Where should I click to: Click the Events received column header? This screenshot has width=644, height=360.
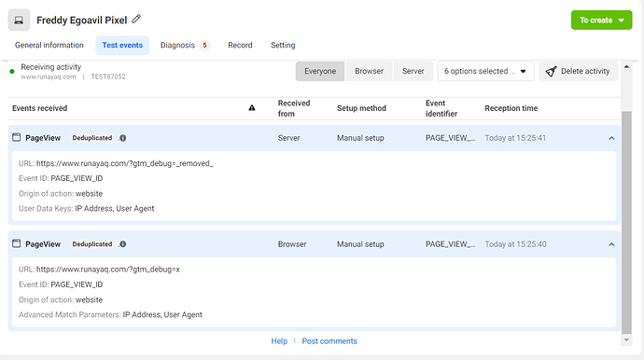pos(40,108)
